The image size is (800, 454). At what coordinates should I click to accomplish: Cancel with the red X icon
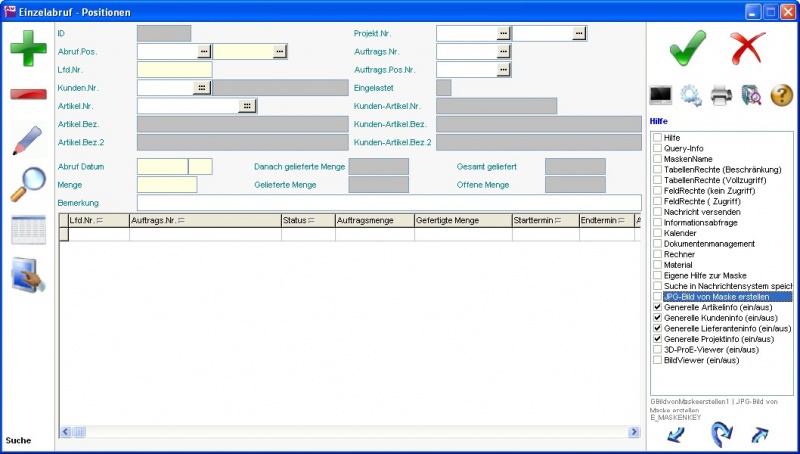click(747, 46)
